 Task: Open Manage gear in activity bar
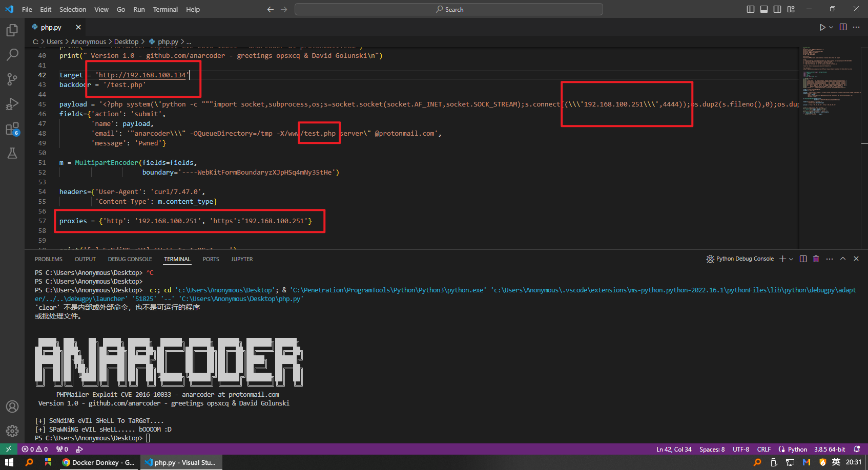12,431
